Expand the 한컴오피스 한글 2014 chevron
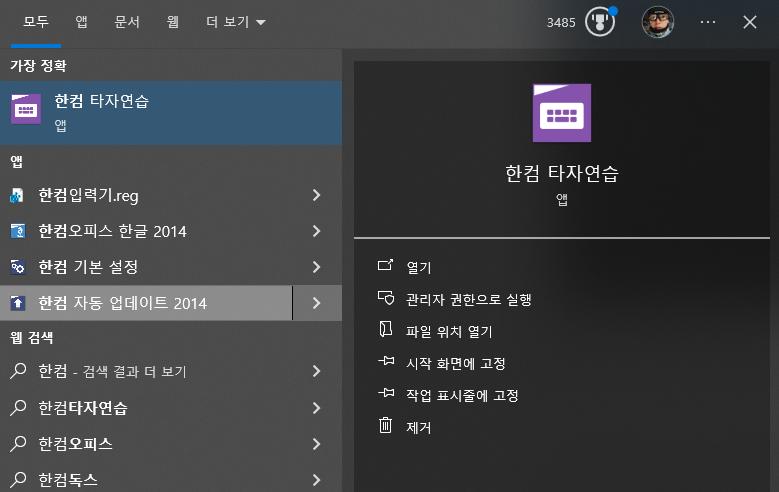This screenshot has width=779, height=492. click(316, 231)
